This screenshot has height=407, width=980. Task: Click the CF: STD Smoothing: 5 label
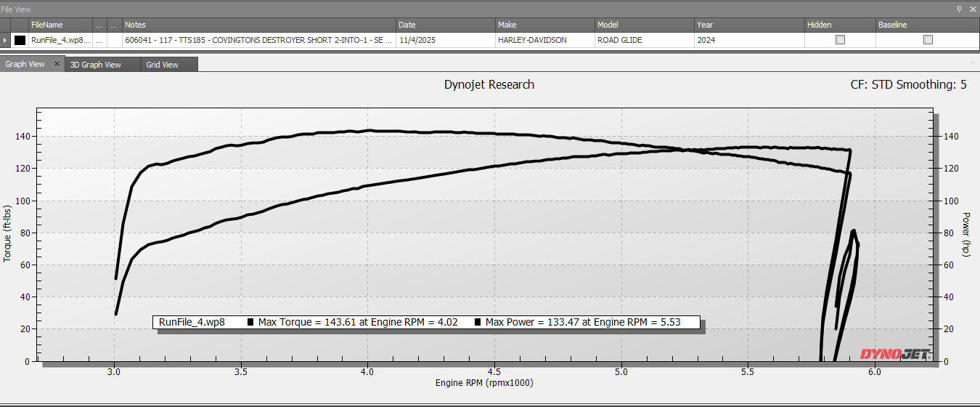coord(908,84)
